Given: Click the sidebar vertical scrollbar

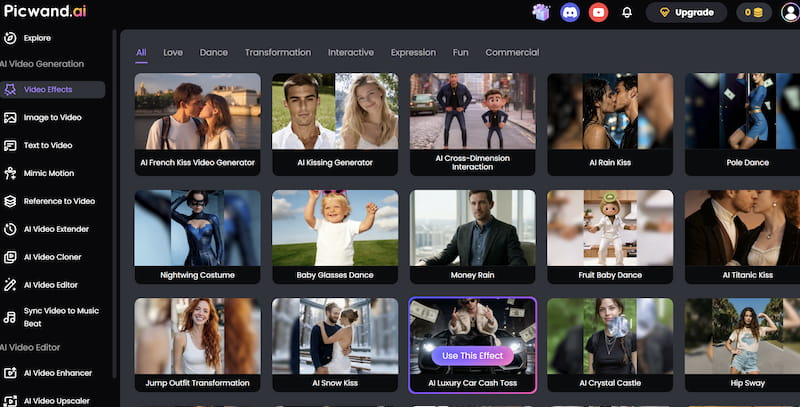Looking at the screenshot, I should coord(115,204).
